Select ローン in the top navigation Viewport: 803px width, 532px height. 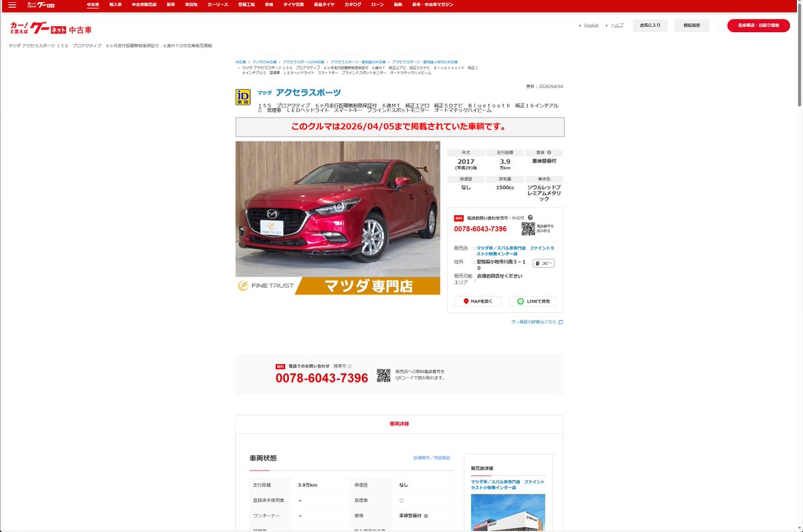click(x=377, y=5)
